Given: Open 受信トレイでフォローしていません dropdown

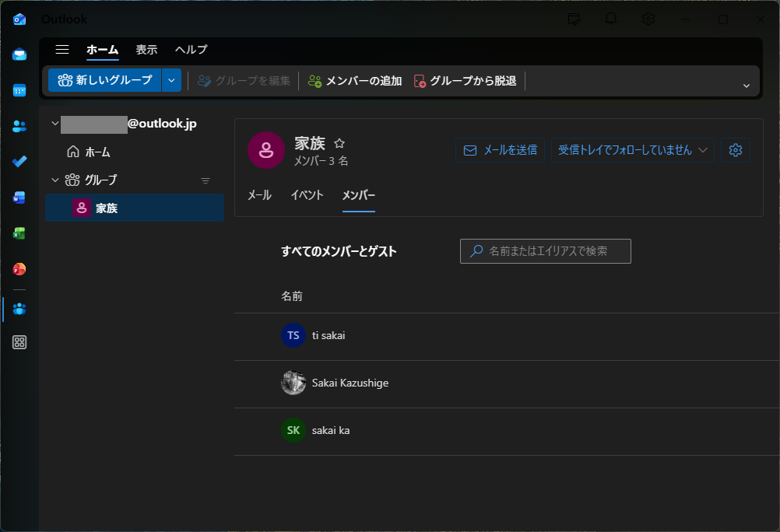Looking at the screenshot, I should click(x=633, y=150).
